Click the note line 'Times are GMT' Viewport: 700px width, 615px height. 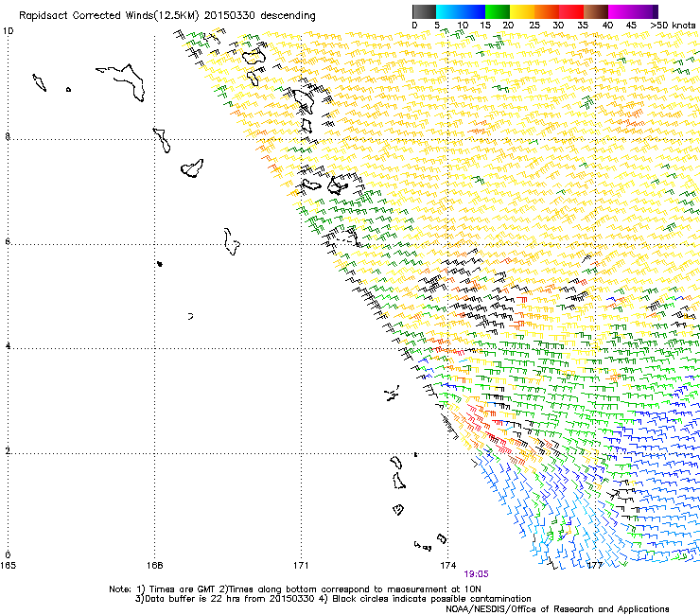[183, 589]
